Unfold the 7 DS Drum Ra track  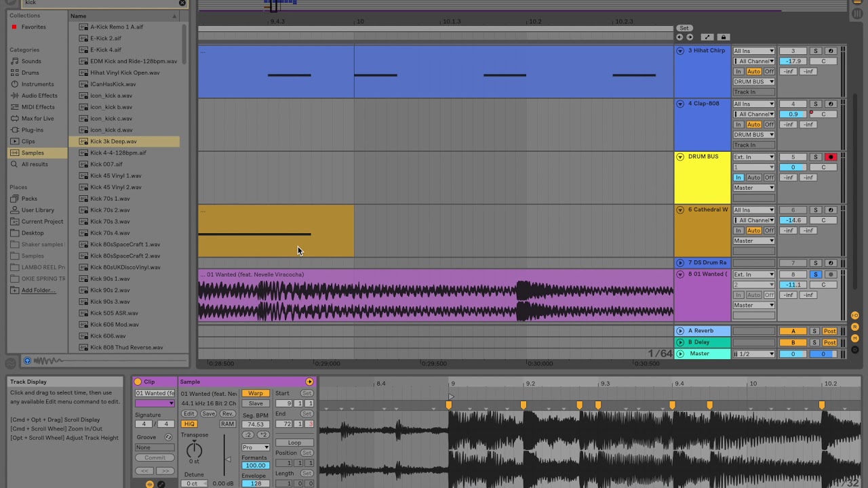pos(680,263)
